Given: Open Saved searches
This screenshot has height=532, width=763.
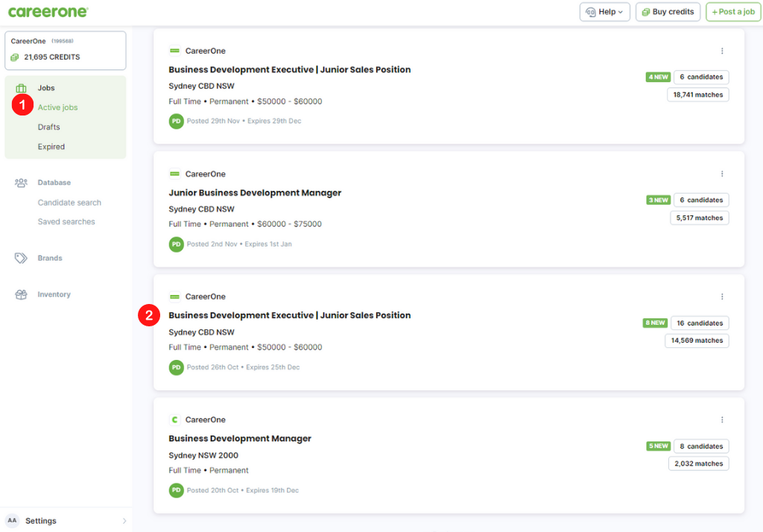Looking at the screenshot, I should (x=66, y=221).
